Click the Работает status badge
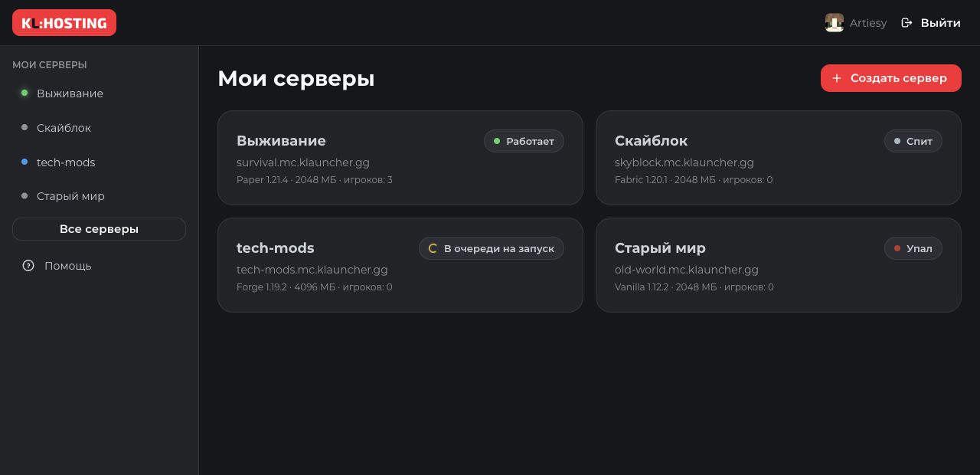This screenshot has height=475, width=980. click(524, 141)
